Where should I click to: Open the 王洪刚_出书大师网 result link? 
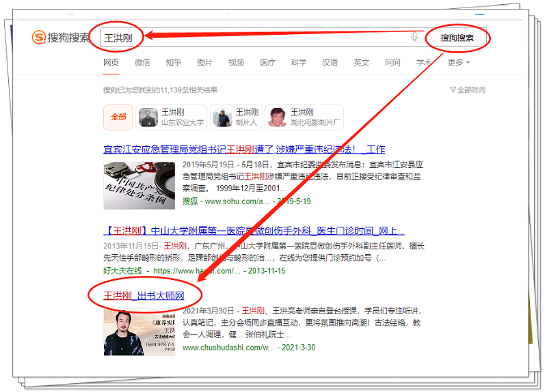pos(144,295)
